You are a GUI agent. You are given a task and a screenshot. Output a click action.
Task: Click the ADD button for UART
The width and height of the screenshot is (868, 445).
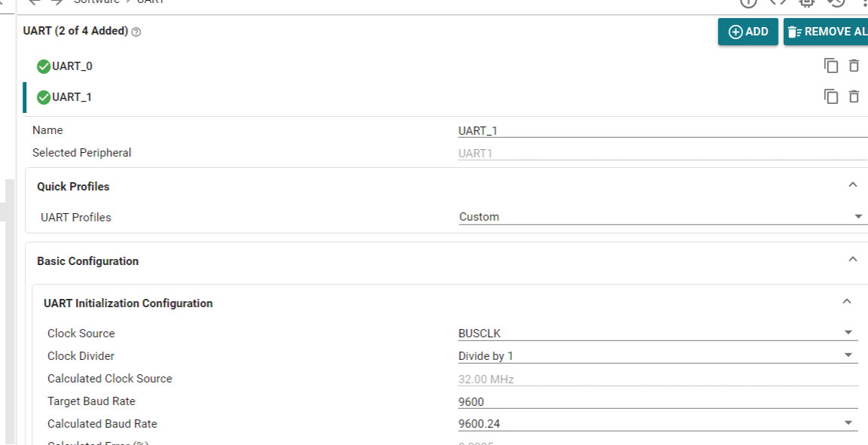tap(748, 32)
